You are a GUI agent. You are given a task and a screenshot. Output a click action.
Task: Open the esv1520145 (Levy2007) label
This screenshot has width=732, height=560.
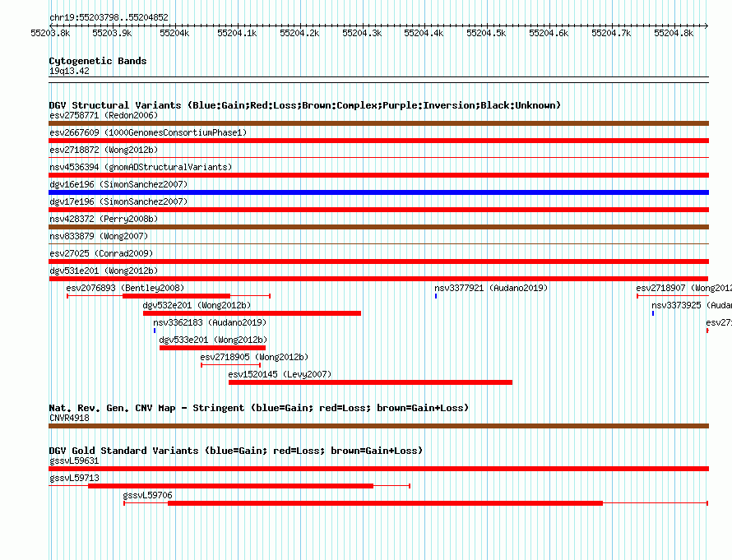280,374
